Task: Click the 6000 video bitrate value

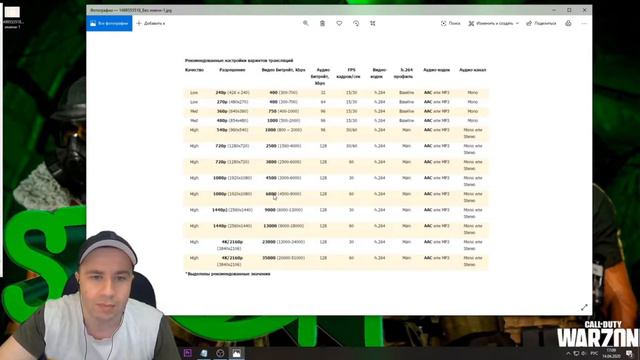Action: click(x=271, y=194)
